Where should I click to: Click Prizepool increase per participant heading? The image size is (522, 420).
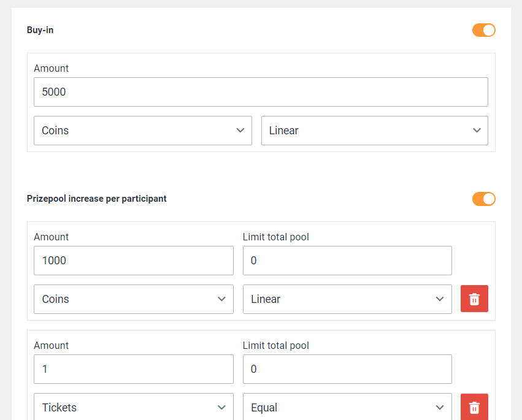coord(96,199)
